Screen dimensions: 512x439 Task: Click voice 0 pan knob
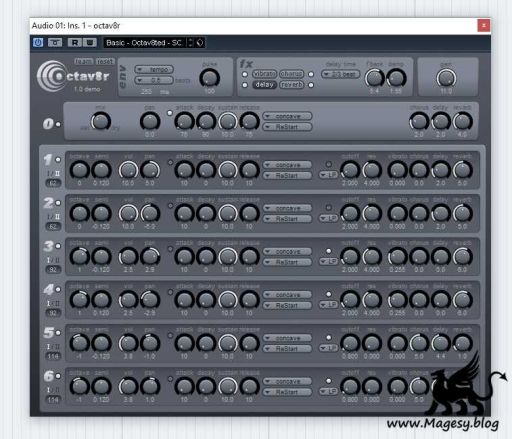[x=150, y=121]
